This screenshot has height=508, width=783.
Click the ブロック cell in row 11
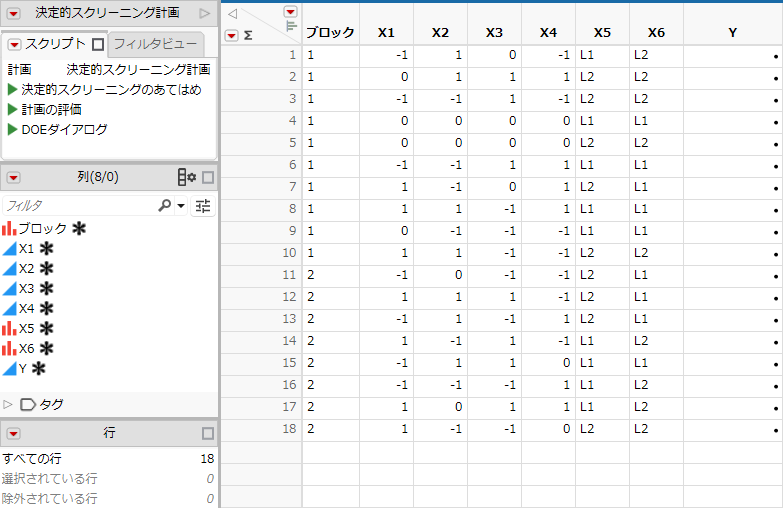pos(331,274)
